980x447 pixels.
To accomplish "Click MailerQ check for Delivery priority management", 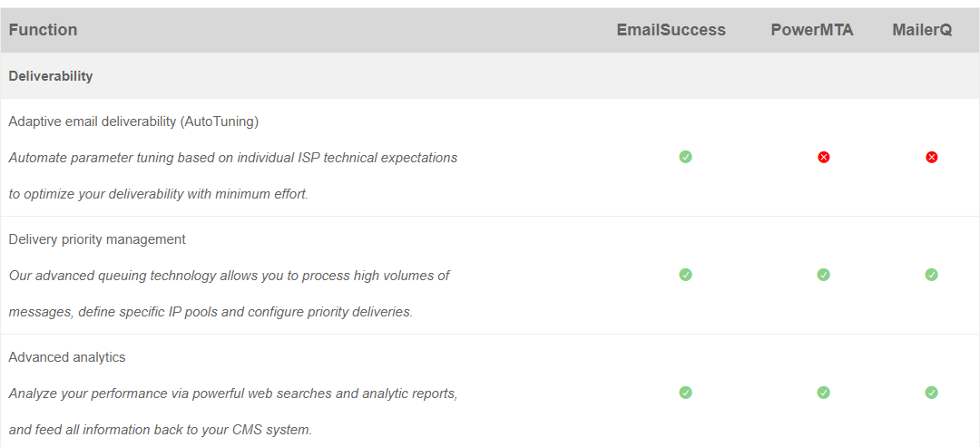I will coord(931,275).
